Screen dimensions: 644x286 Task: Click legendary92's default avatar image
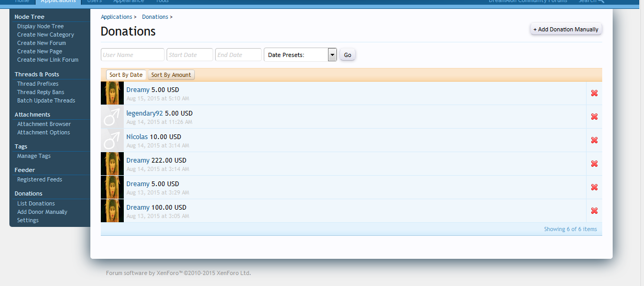(x=112, y=117)
